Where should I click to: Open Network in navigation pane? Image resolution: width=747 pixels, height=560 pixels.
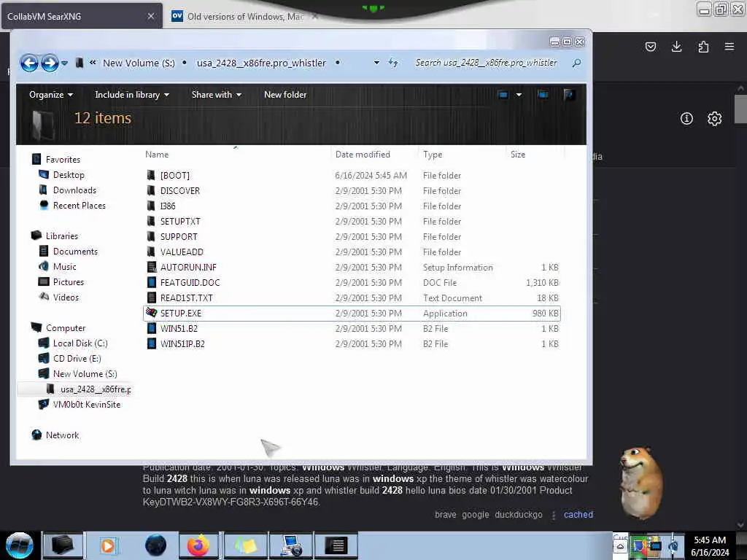63,435
